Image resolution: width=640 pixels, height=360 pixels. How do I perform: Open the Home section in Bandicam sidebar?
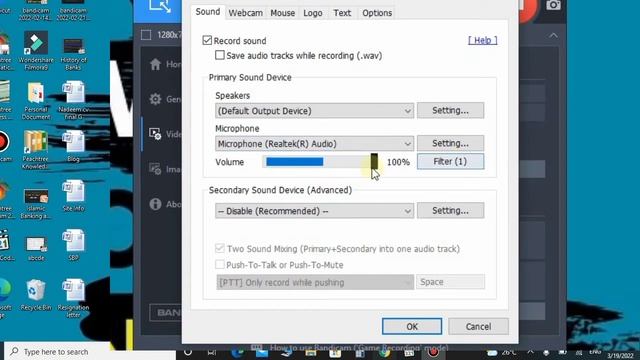(155, 64)
